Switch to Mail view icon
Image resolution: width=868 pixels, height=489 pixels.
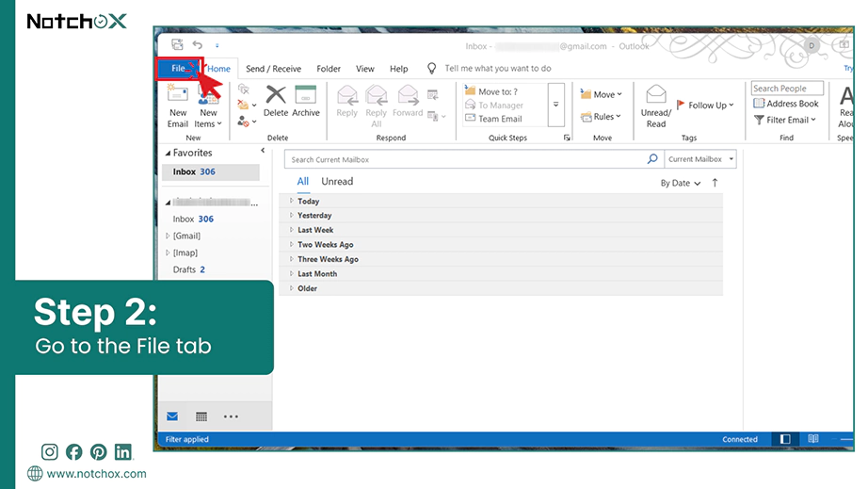pyautogui.click(x=172, y=416)
